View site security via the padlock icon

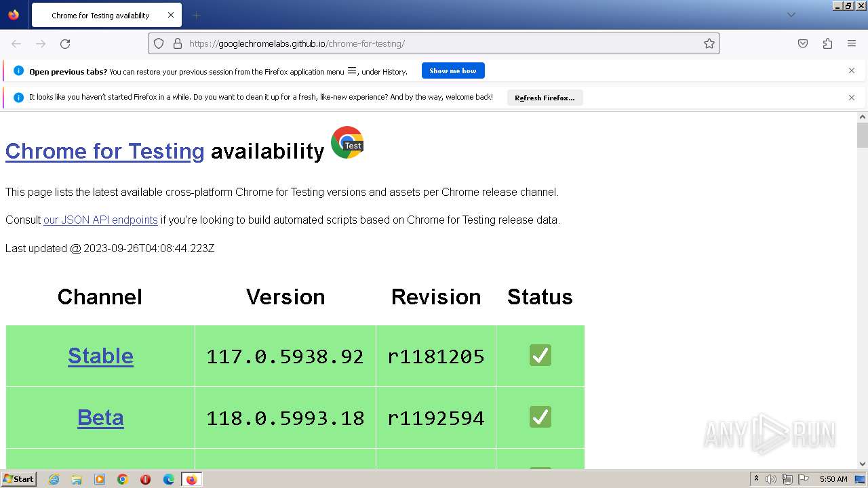pos(178,43)
